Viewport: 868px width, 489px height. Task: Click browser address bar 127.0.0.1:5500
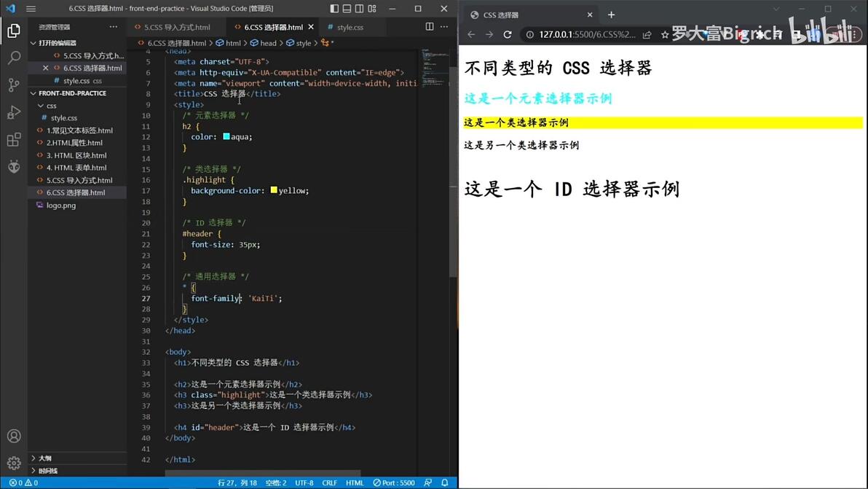pos(588,34)
